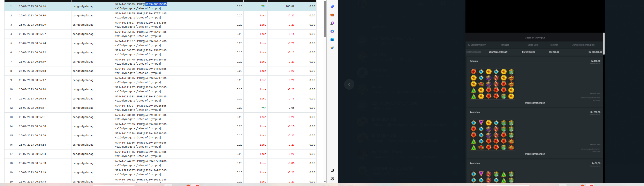Click the game history panel scrollbar
This screenshot has width=644, height=186.
(604, 44)
